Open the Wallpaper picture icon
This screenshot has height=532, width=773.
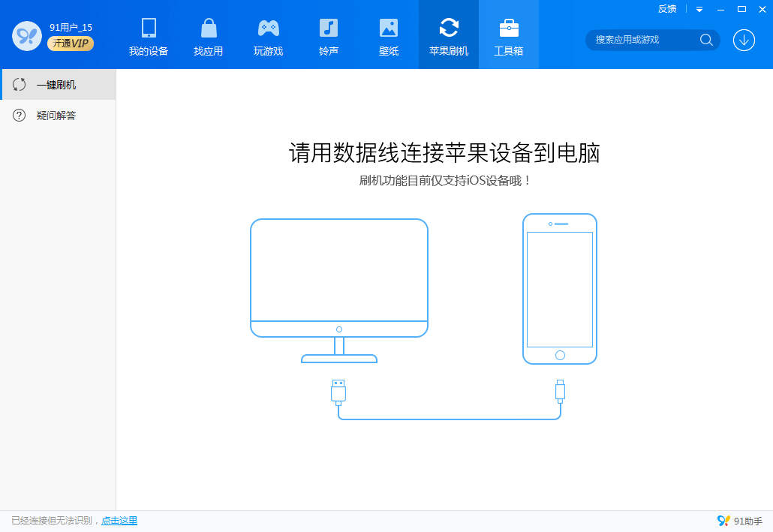tap(389, 29)
